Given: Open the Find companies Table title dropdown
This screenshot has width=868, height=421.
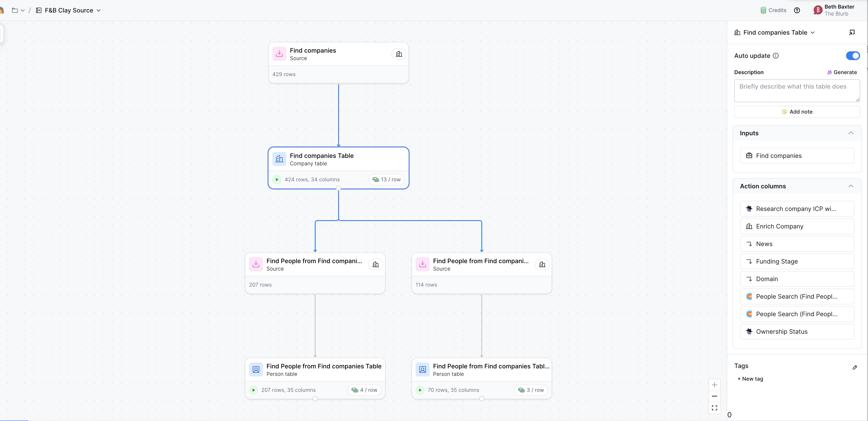Looking at the screenshot, I should click(x=812, y=33).
